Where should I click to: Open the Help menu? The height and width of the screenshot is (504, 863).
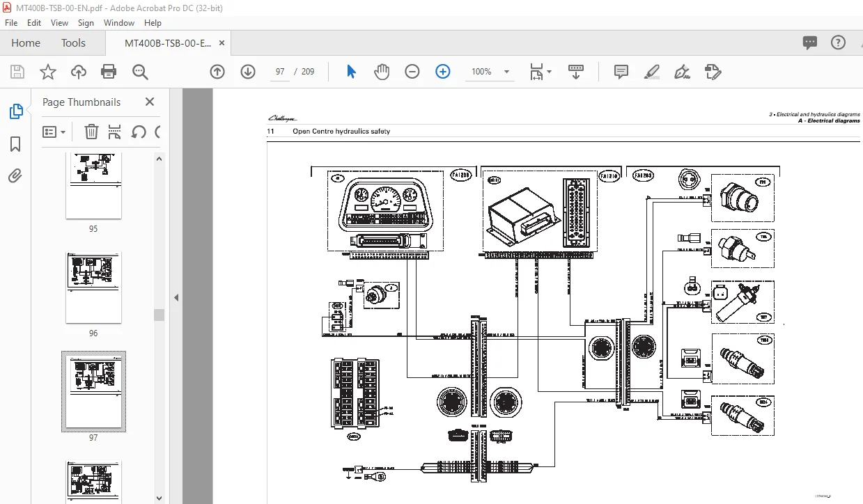(x=153, y=23)
